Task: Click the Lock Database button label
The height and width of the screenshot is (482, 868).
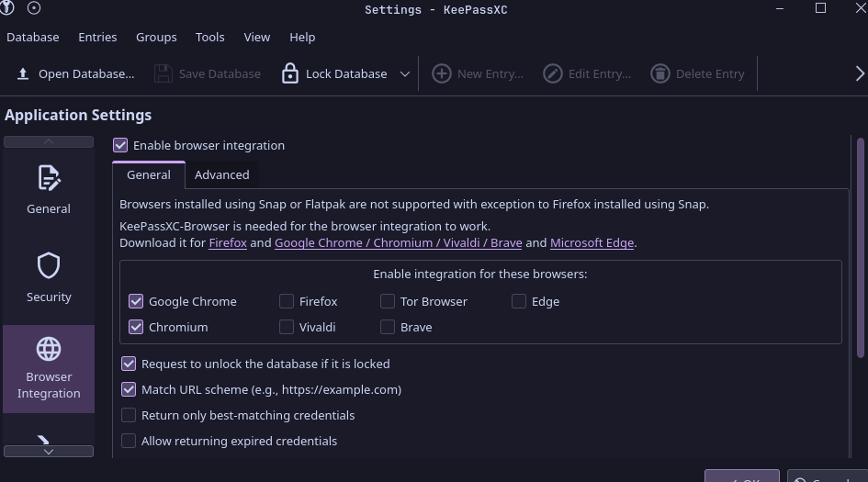Action: (x=346, y=73)
